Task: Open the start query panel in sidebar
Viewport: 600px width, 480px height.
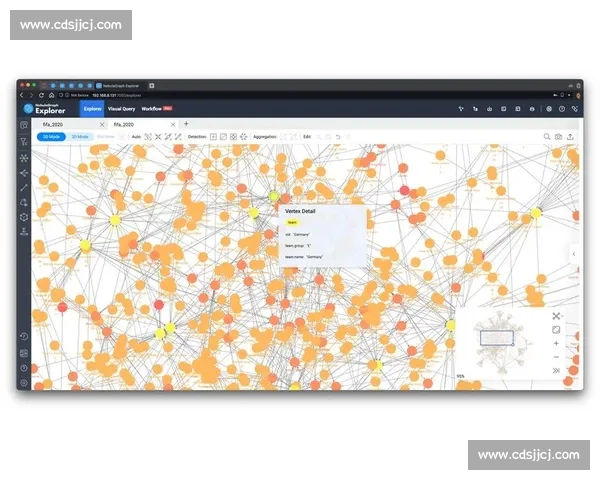Action: coord(24,125)
